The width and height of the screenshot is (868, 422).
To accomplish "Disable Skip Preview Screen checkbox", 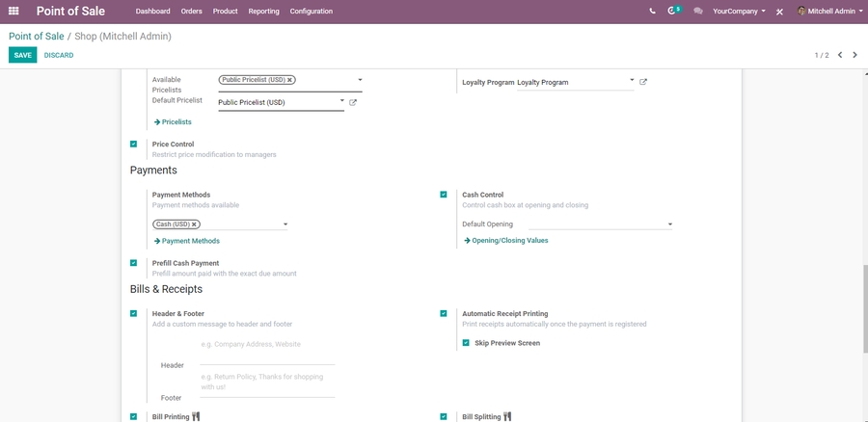I will pos(466,343).
